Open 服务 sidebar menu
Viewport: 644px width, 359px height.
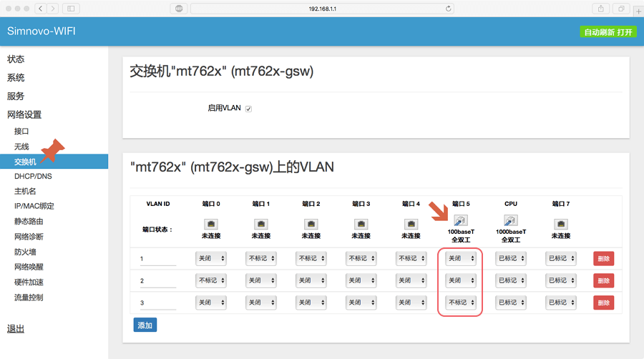pyautogui.click(x=16, y=96)
